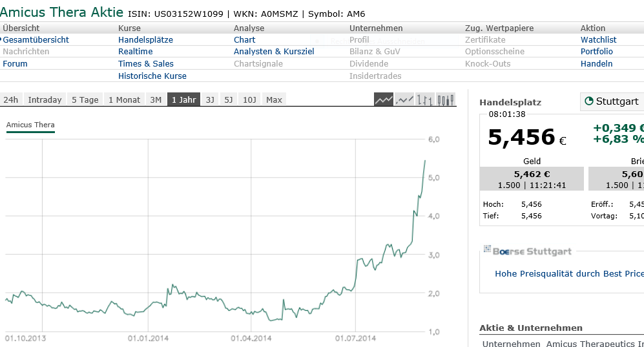
Task: Click the greyed Insidertrades entry
Action: click(x=375, y=76)
